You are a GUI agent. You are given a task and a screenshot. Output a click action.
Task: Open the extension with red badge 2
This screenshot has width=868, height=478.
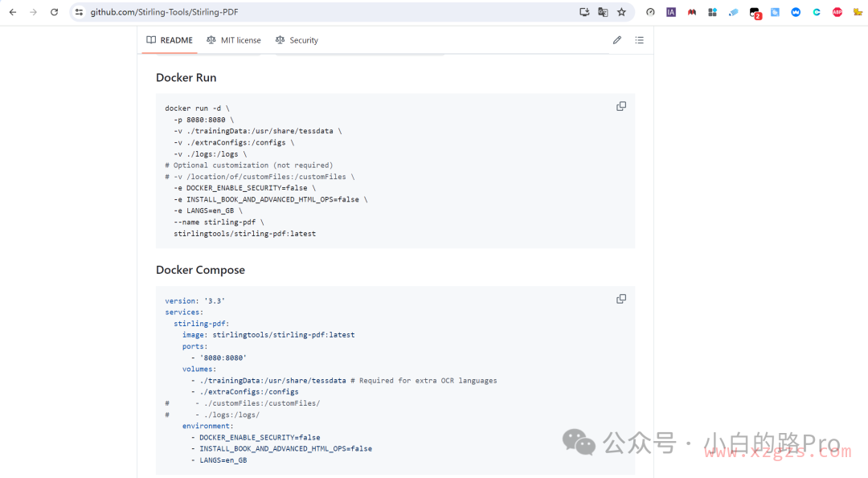754,12
